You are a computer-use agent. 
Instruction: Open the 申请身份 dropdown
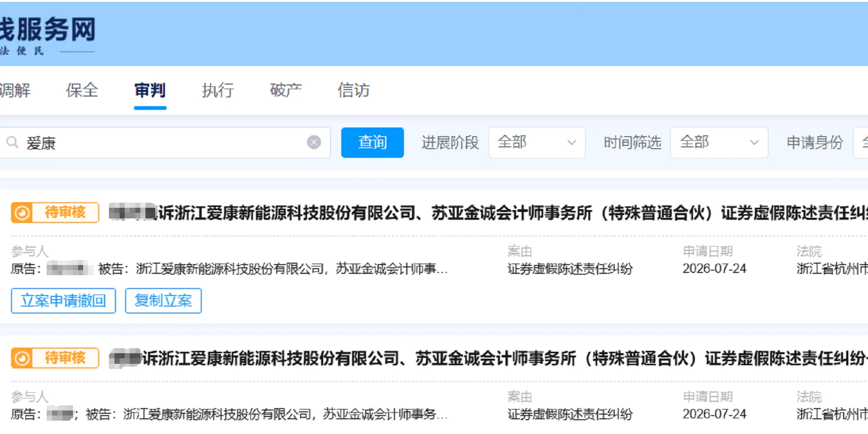click(x=861, y=143)
